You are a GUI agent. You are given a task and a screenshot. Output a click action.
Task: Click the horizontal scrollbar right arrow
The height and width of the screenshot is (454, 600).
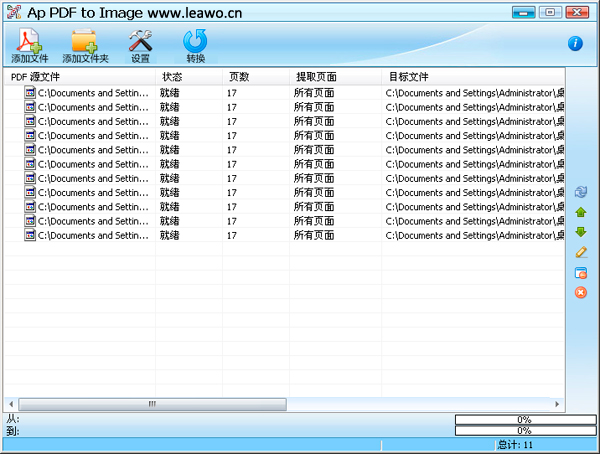coord(557,404)
